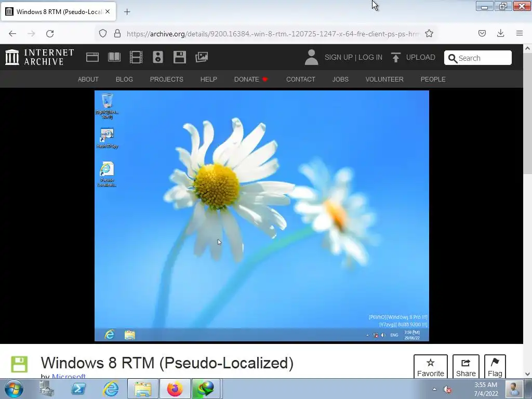532x399 pixels.
Task: Click the archive.org address bar URL
Action: [273, 34]
